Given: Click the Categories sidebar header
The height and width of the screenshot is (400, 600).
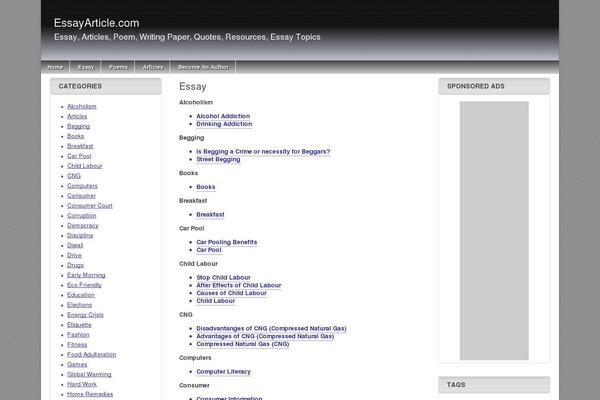Looking at the screenshot, I should [106, 87].
